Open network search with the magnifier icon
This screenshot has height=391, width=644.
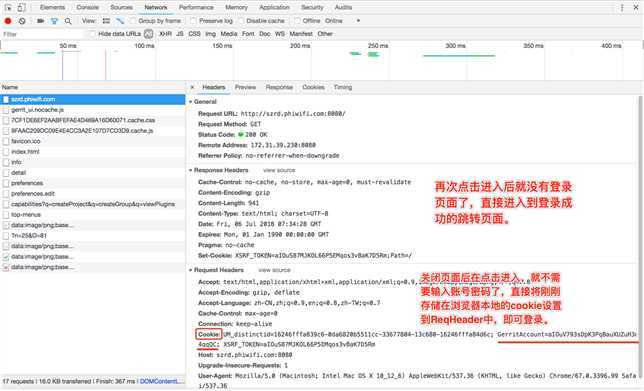pyautogui.click(x=68, y=21)
